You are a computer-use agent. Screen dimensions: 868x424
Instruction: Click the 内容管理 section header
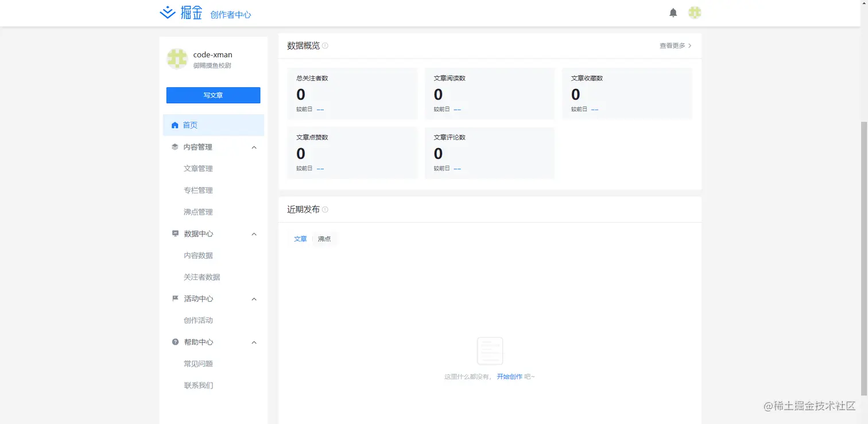point(214,147)
